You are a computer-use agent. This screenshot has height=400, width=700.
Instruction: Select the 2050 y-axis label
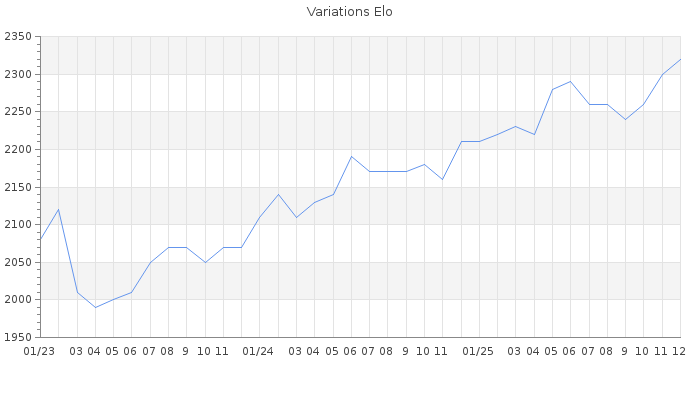pos(18,262)
